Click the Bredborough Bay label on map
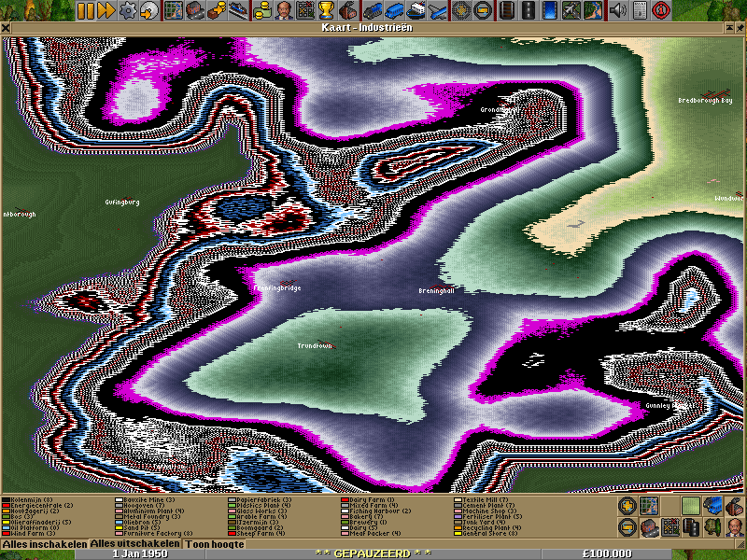 click(x=705, y=101)
